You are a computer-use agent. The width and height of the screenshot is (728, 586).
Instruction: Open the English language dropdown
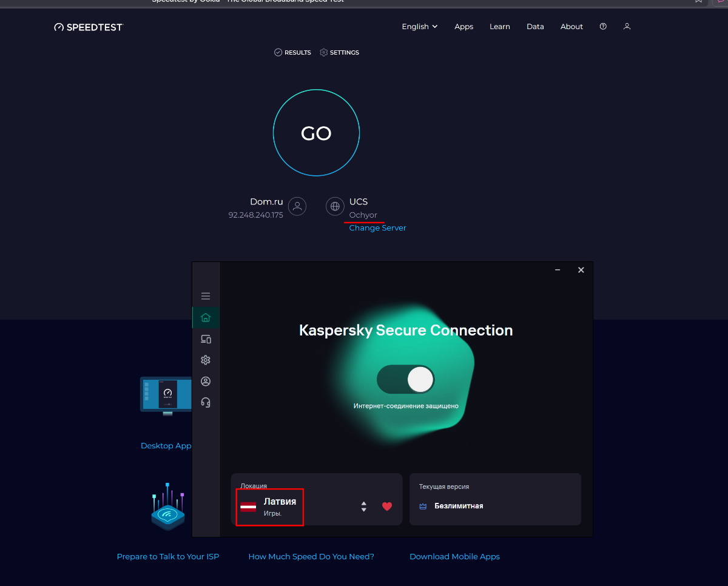tap(420, 27)
